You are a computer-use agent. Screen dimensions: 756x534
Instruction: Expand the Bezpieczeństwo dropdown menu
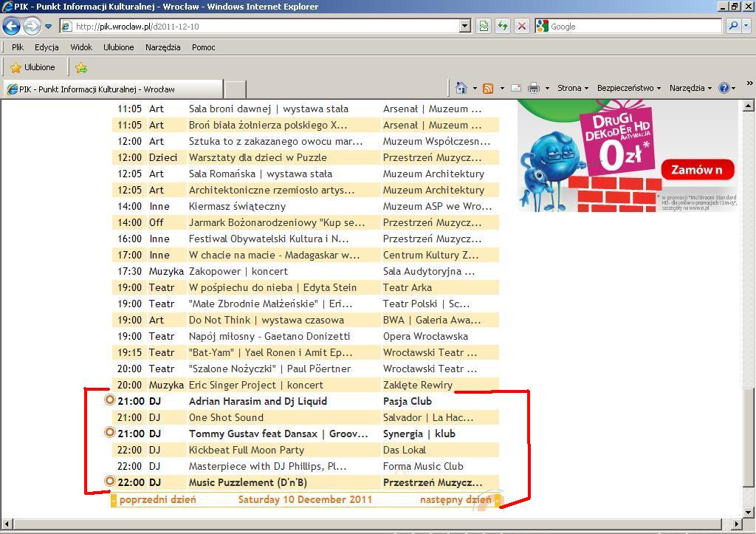(x=628, y=88)
